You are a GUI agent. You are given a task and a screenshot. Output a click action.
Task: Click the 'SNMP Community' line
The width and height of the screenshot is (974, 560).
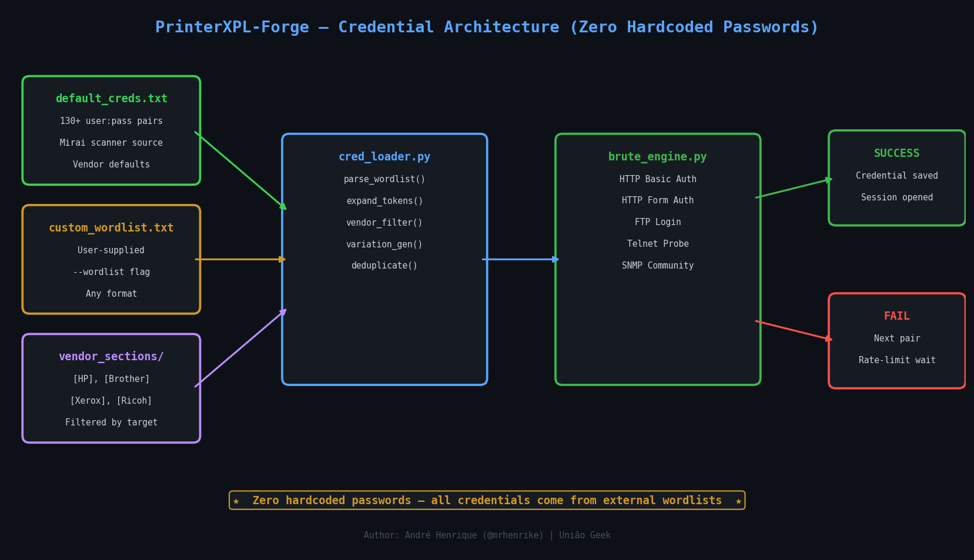point(658,266)
